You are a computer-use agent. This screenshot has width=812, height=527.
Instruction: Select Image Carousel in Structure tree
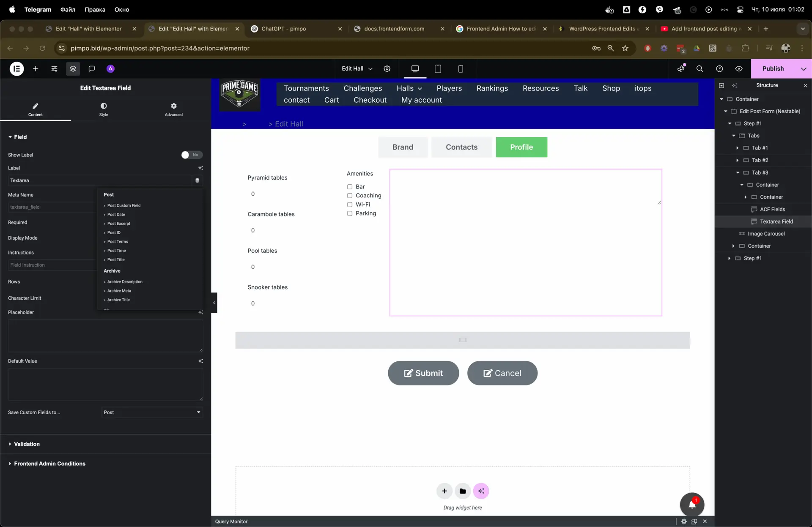[766, 234]
